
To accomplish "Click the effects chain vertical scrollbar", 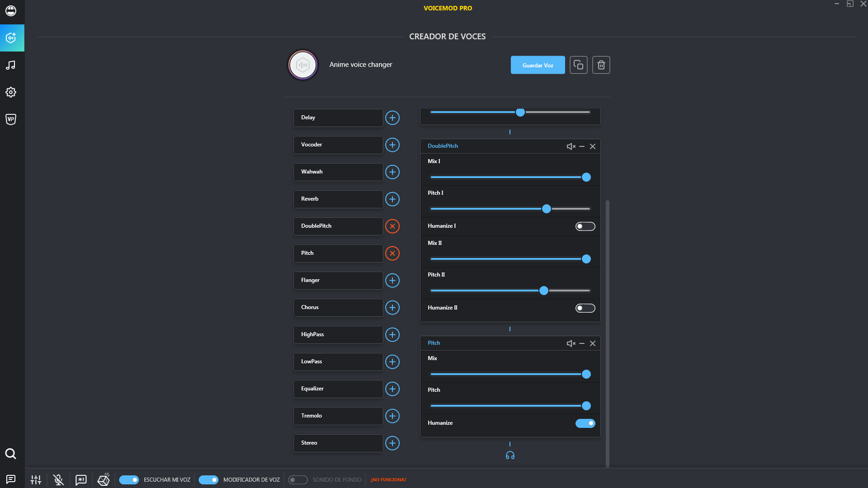I will [608, 333].
